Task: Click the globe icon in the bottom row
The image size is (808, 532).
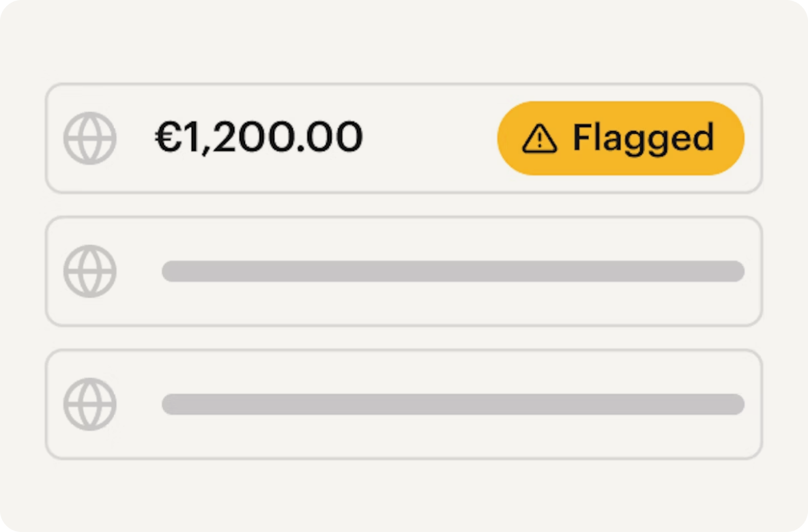Action: 90,404
